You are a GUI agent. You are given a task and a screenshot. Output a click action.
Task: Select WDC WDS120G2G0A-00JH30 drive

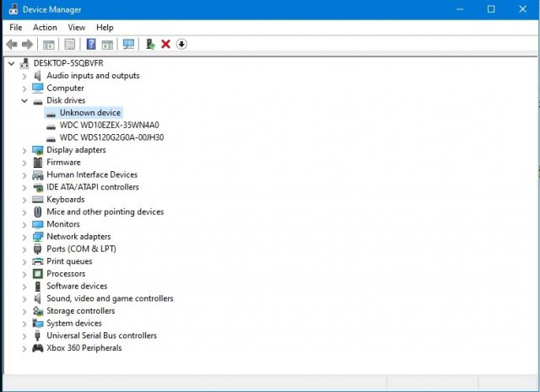(x=111, y=137)
